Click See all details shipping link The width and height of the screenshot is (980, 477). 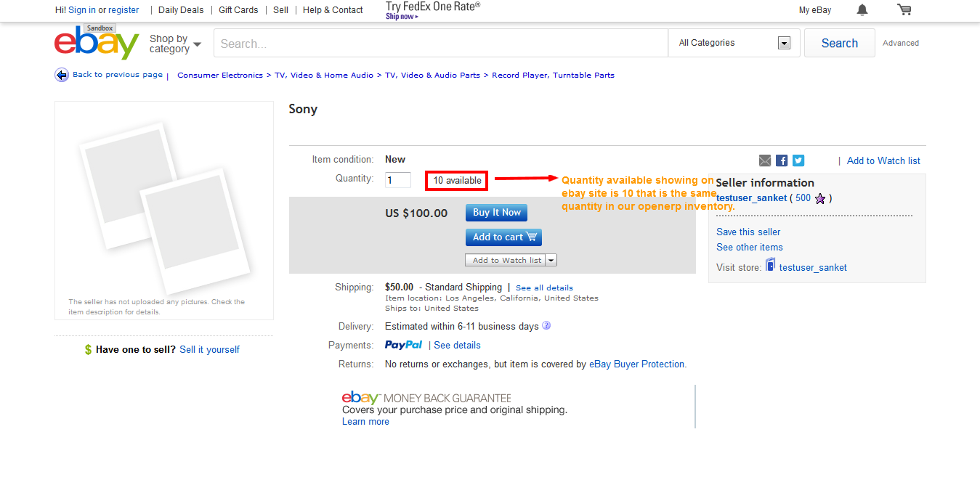click(544, 288)
